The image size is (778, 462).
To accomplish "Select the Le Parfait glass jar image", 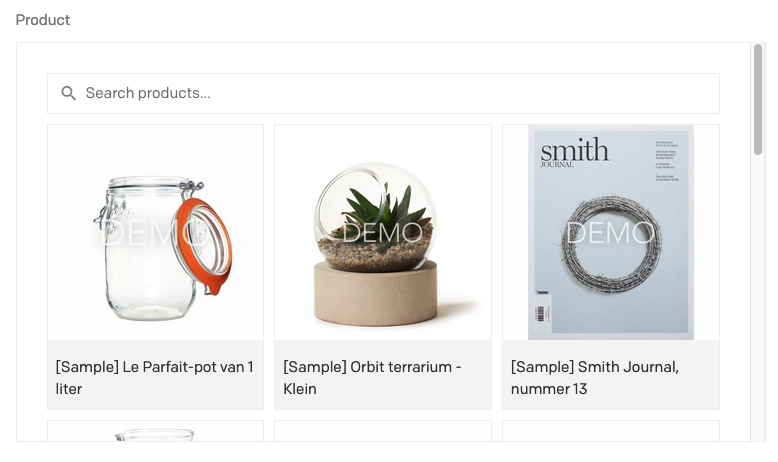I will click(155, 232).
